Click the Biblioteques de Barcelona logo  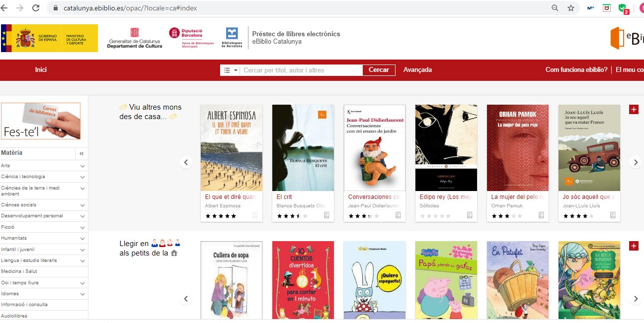click(x=232, y=37)
